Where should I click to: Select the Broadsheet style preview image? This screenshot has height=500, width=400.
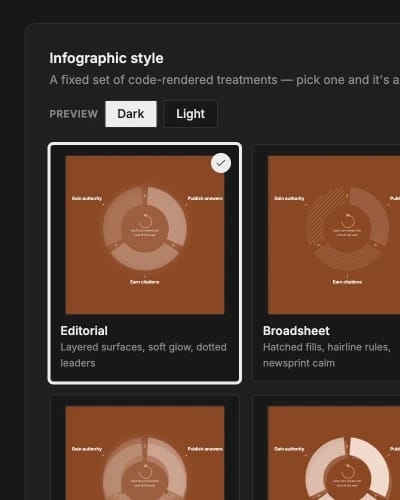coord(334,235)
